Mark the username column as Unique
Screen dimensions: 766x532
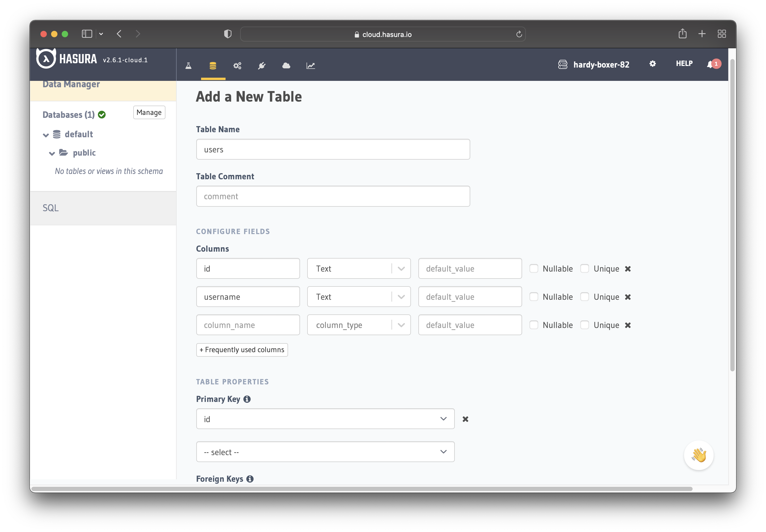tap(584, 297)
